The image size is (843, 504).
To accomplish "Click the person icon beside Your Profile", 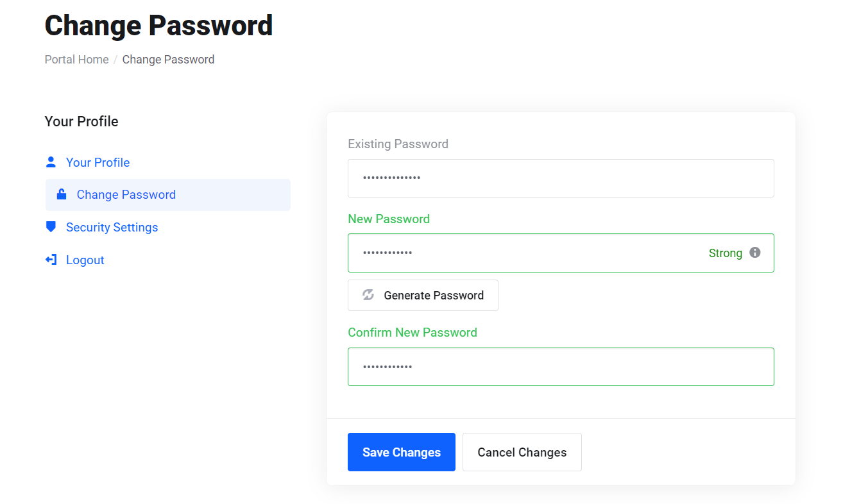I will [x=51, y=162].
